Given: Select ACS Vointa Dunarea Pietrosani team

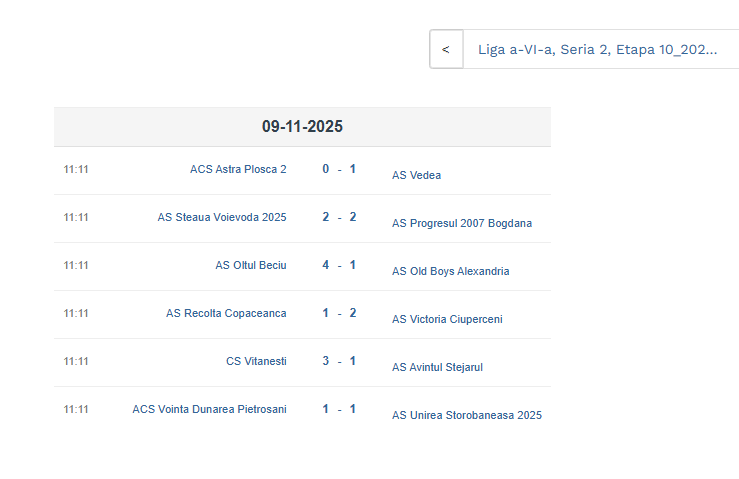Looking at the screenshot, I should [209, 409].
